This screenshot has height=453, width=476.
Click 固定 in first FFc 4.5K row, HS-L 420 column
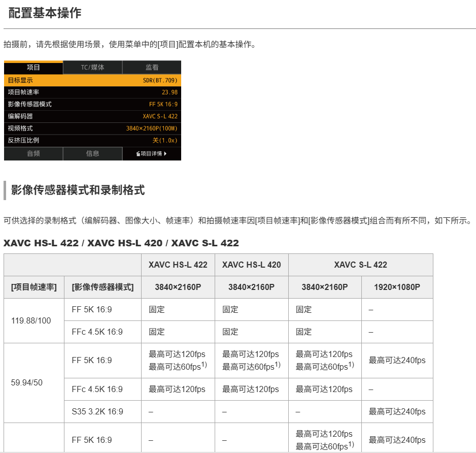252,332
